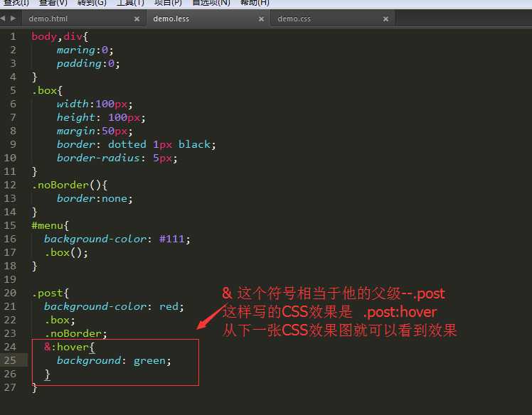Click line number 27 in gutter
This screenshot has width=532, height=415.
tap(10, 387)
